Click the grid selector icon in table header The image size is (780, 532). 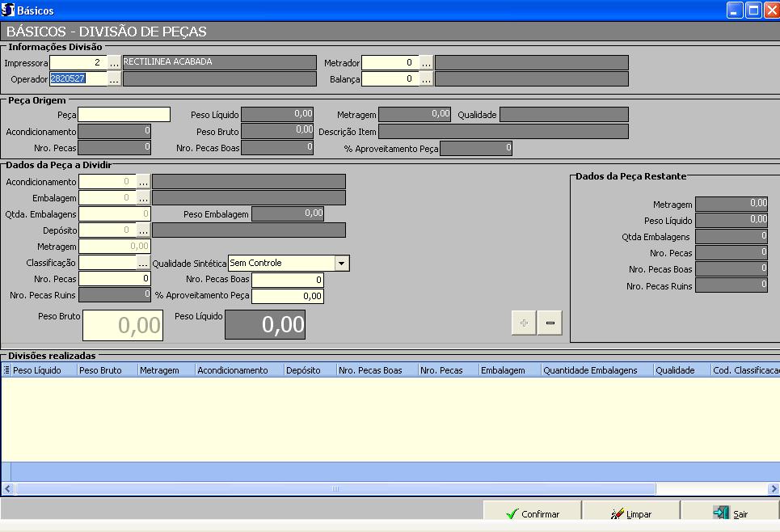(x=6, y=370)
